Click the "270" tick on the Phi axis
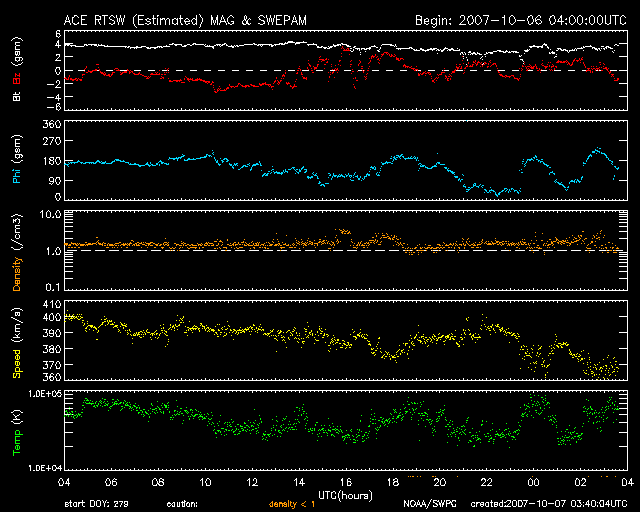 coord(52,141)
